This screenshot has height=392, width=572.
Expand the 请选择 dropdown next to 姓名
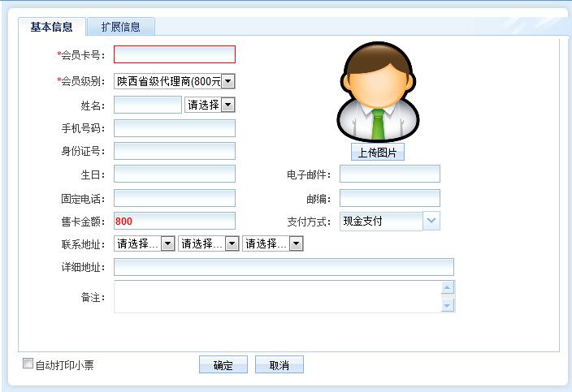point(227,105)
